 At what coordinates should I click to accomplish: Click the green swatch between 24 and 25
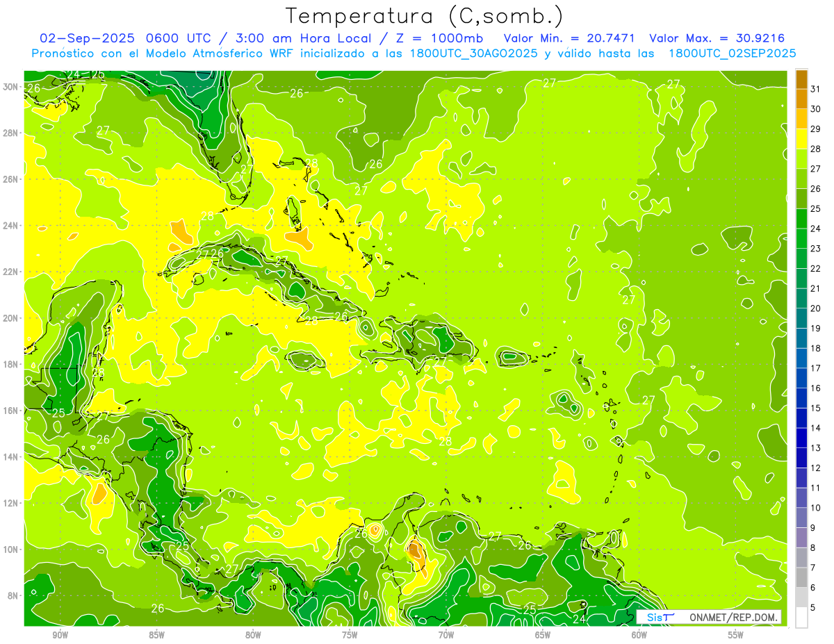tap(801, 218)
